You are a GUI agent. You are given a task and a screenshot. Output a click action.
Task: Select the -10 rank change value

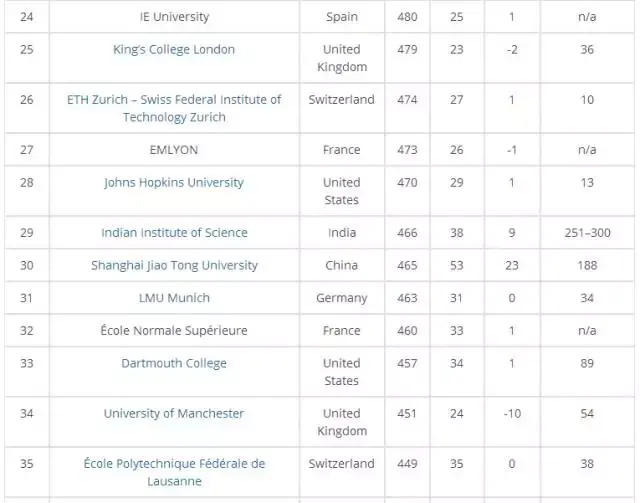[x=512, y=414]
